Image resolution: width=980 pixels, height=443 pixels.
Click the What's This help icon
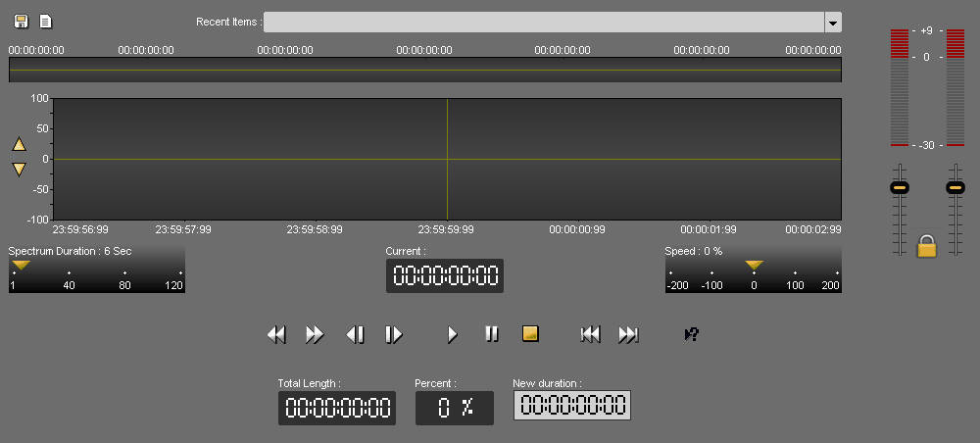click(691, 334)
